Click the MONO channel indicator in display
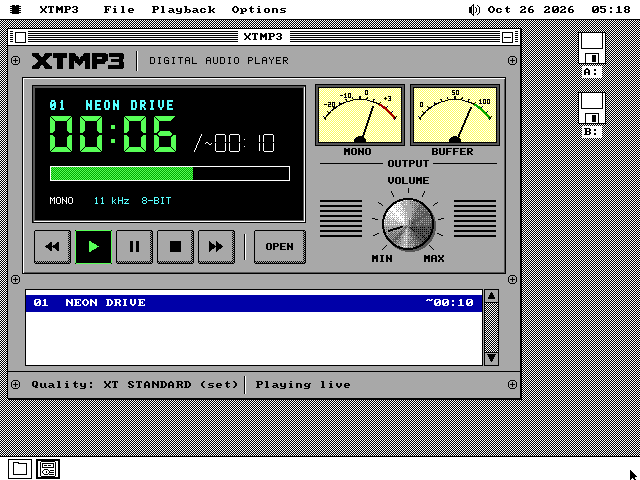640x480 pixels. click(x=61, y=201)
